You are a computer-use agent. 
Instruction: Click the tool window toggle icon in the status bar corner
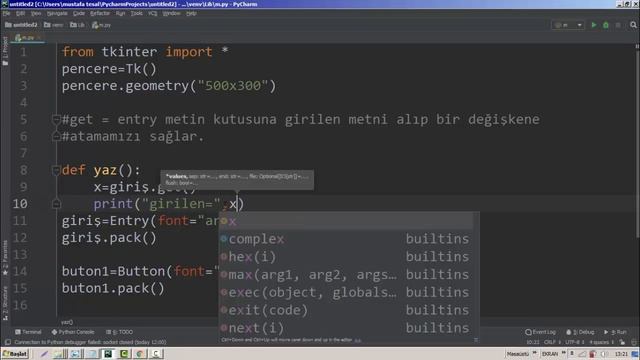8,342
